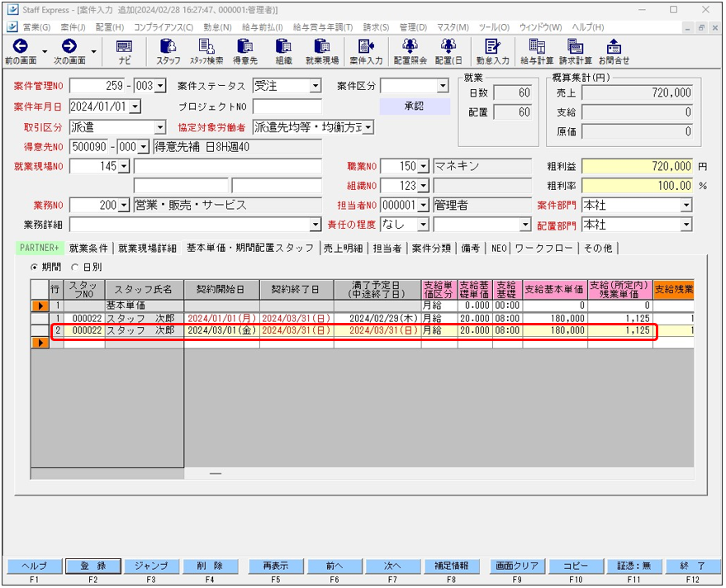Click the 契約開始日 column header
726x588 pixels.
(222, 289)
